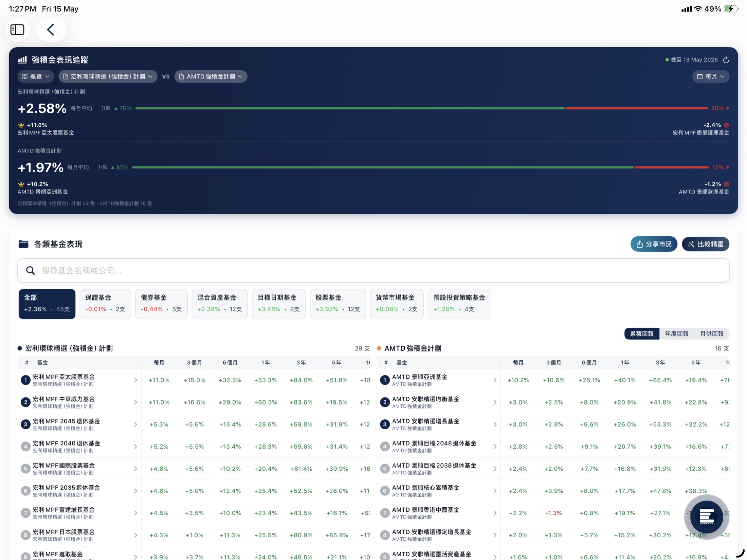747x560 pixels.
Task: Tap the folder icon next to 各類基金表現
Action: 23,244
